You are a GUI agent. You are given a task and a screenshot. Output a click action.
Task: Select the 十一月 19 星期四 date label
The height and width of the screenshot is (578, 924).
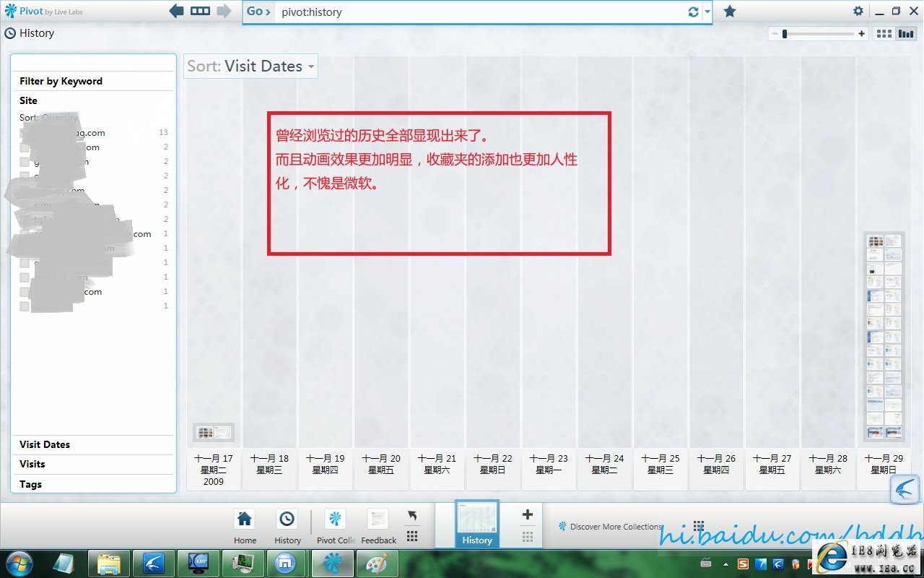coord(325,470)
